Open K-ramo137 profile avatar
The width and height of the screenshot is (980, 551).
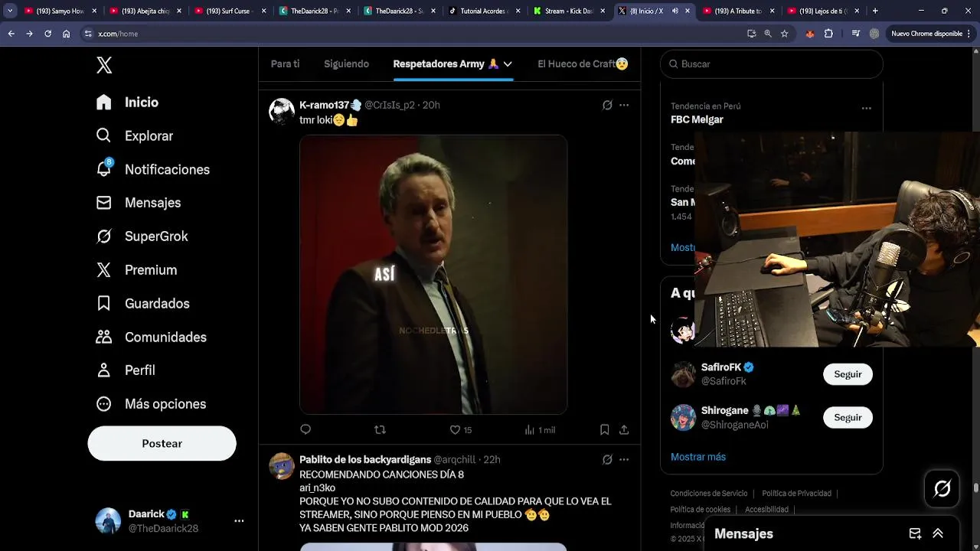pos(282,111)
